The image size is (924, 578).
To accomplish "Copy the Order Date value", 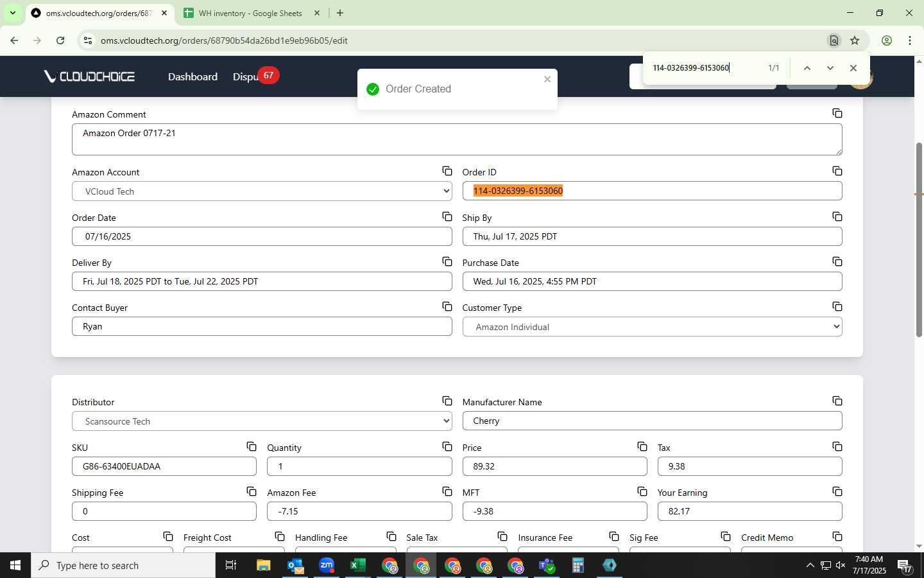I will (x=447, y=216).
